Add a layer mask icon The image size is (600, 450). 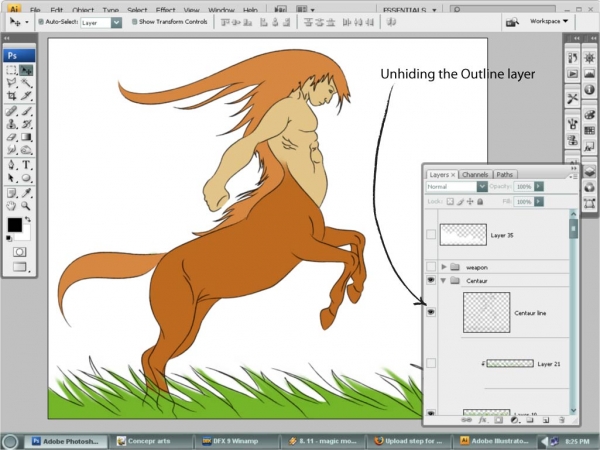pos(498,420)
